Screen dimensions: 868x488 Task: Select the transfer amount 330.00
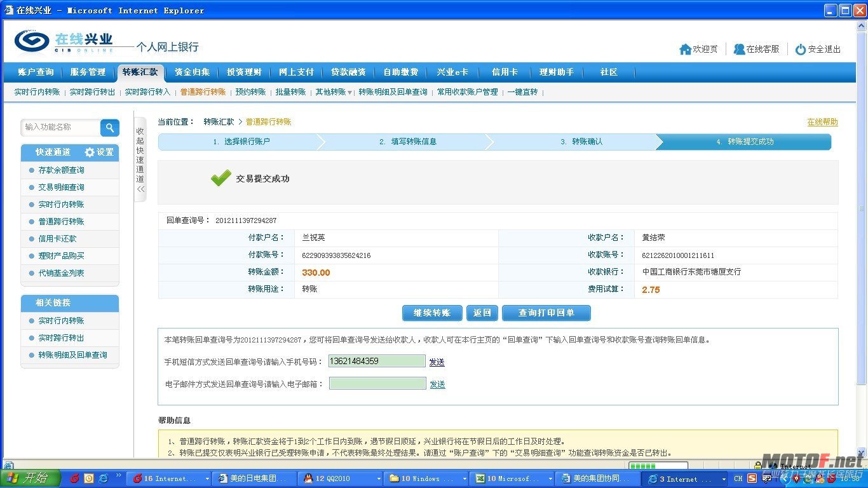pos(316,273)
